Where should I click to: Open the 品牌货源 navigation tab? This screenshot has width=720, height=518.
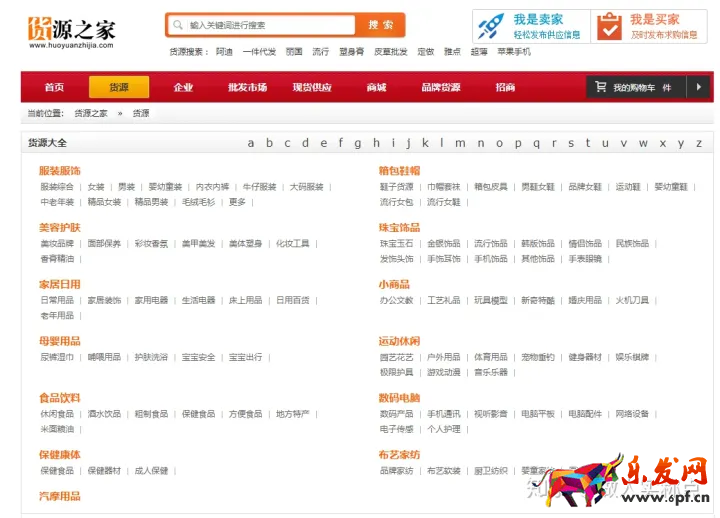[x=440, y=87]
